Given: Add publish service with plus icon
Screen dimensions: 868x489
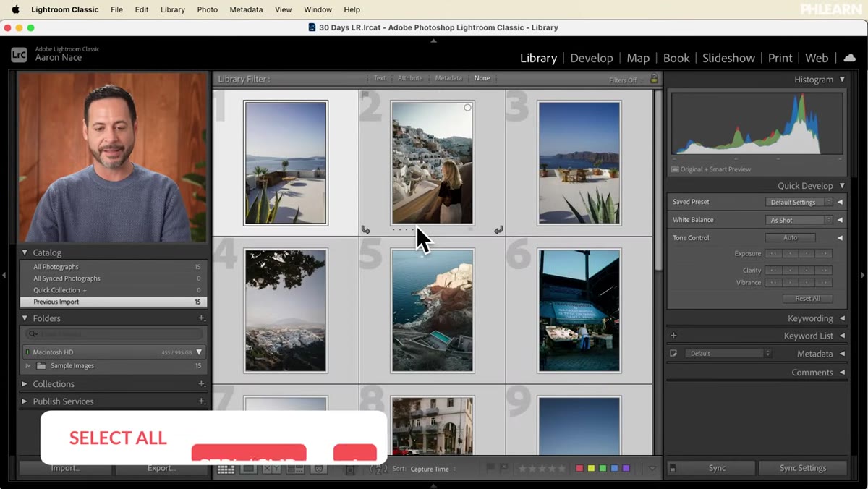Looking at the screenshot, I should click(x=202, y=401).
